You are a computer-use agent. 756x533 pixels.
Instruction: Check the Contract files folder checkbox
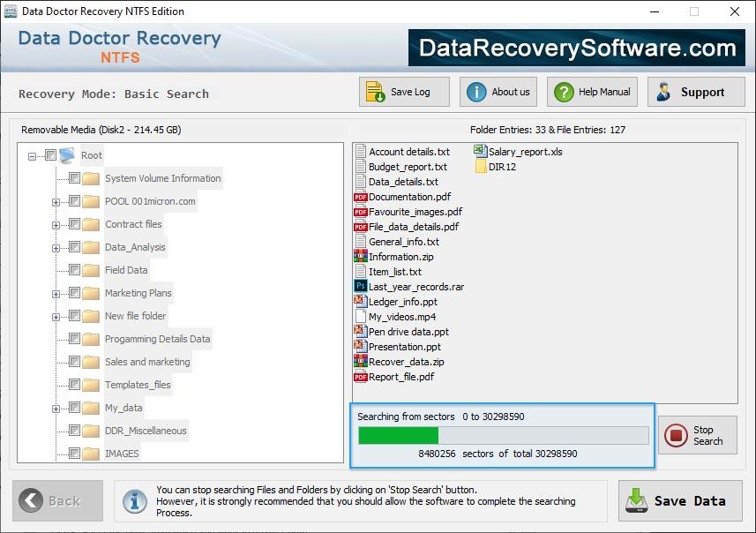click(x=74, y=225)
